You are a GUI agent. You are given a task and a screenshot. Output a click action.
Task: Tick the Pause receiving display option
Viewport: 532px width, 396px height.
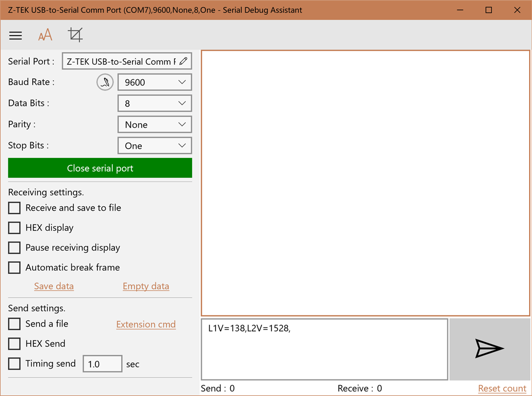pos(14,247)
